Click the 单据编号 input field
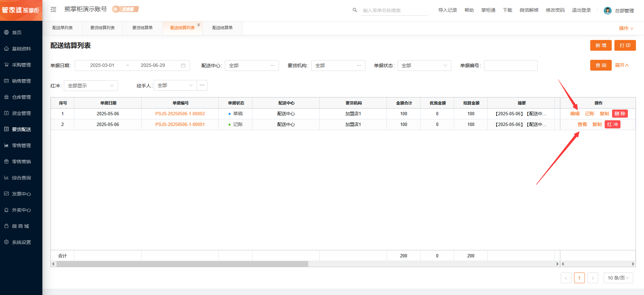 coord(511,66)
